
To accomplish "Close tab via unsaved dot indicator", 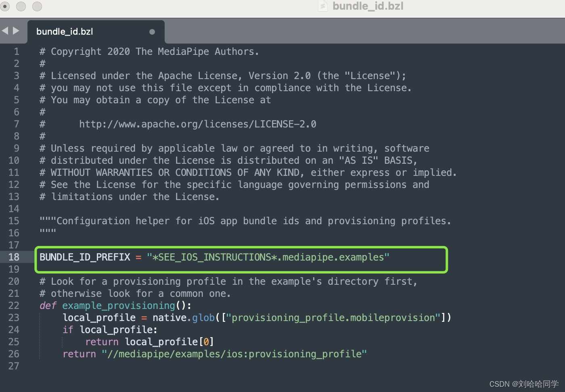I will pos(152,32).
